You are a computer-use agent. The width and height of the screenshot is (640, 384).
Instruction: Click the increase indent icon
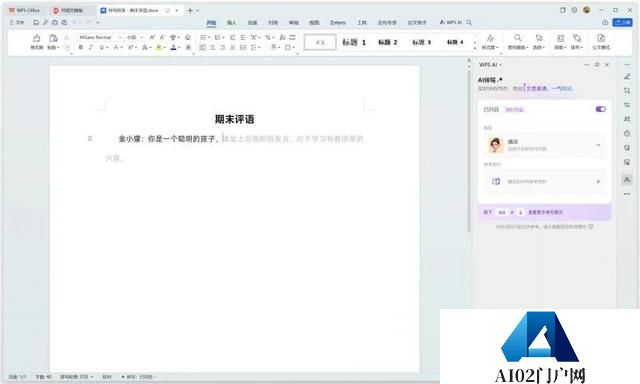click(x=243, y=37)
